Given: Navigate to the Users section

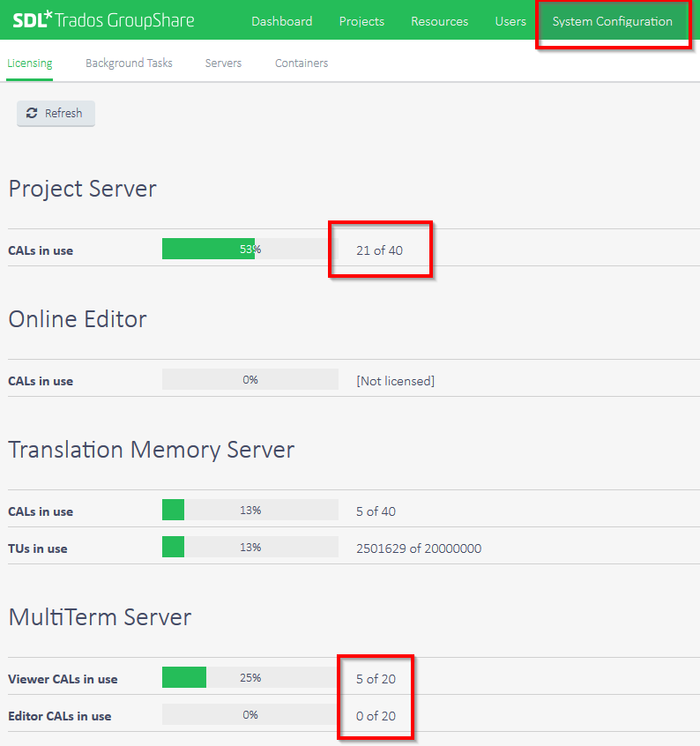Looking at the screenshot, I should pos(510,21).
